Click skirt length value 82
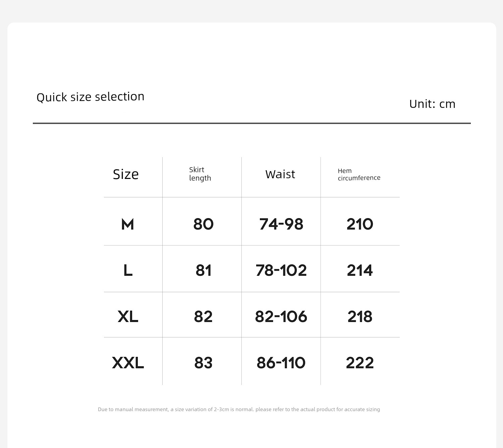This screenshot has width=503, height=448. 203,316
